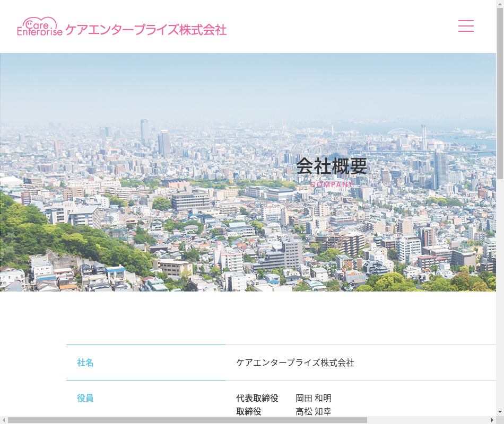Click the Care Enterprise heart logo
Viewport: 504px width, 424px height.
tap(39, 26)
